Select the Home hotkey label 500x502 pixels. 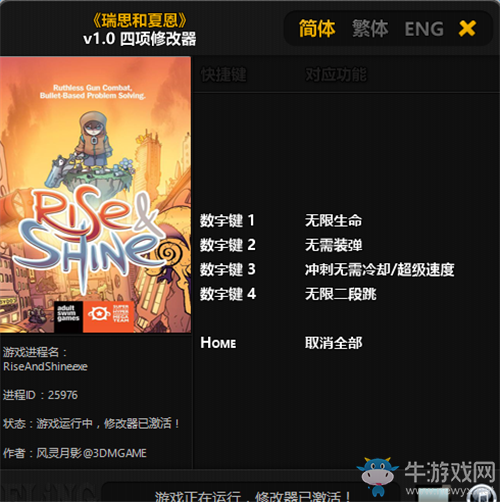[x=218, y=343]
